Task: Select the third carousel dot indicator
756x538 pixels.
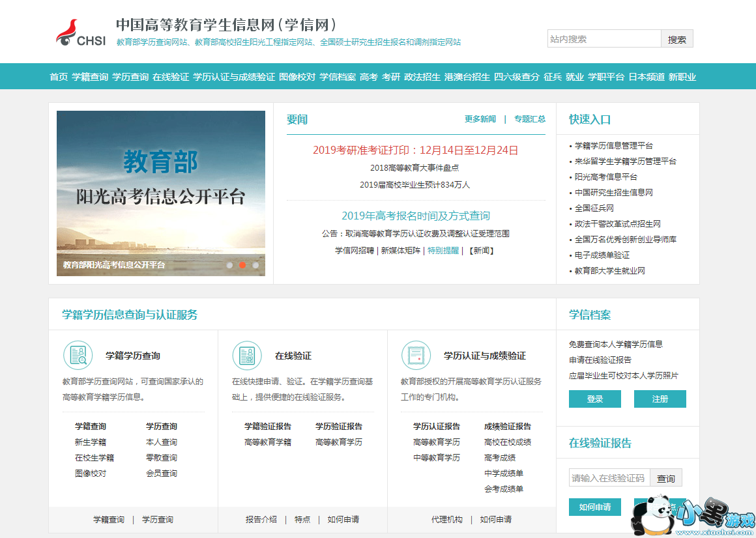Action: pos(255,265)
